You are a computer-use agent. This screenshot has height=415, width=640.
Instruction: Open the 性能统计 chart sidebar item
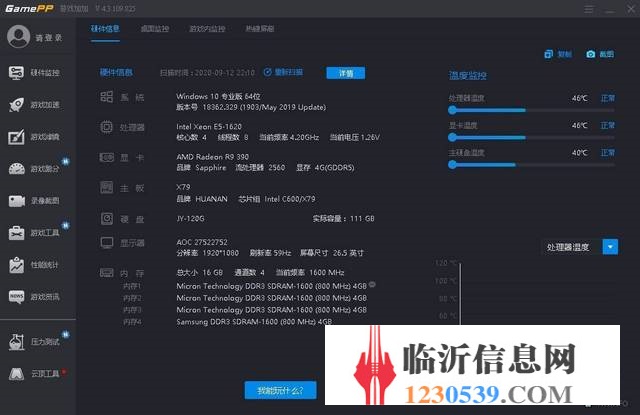click(x=34, y=265)
